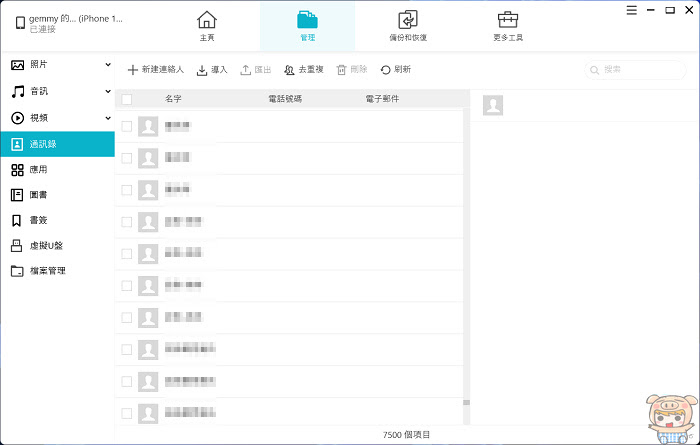Viewport: 700px width, 445px height.
Task: Switch to the 管理 manage tab
Action: click(x=308, y=26)
